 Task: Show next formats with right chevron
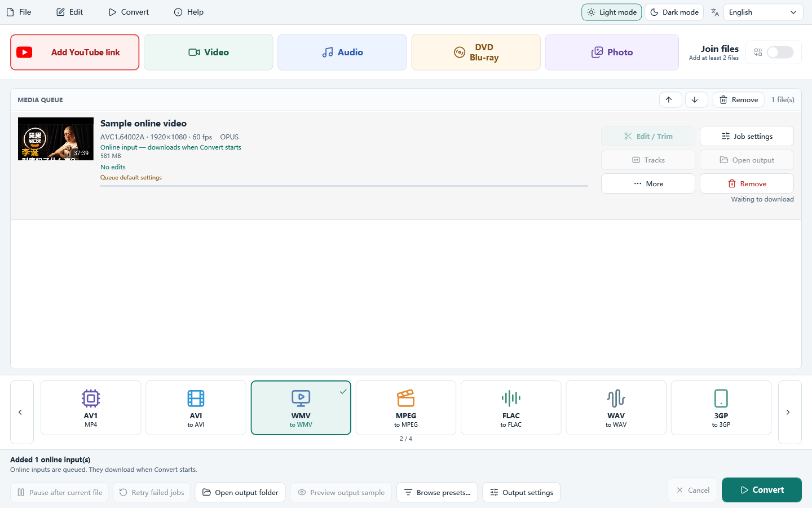789,412
